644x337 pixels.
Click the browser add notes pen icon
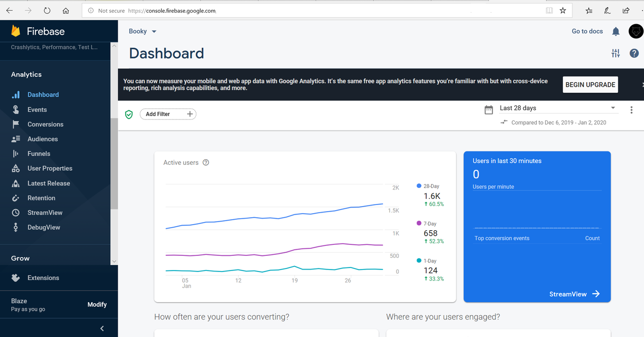tap(608, 10)
